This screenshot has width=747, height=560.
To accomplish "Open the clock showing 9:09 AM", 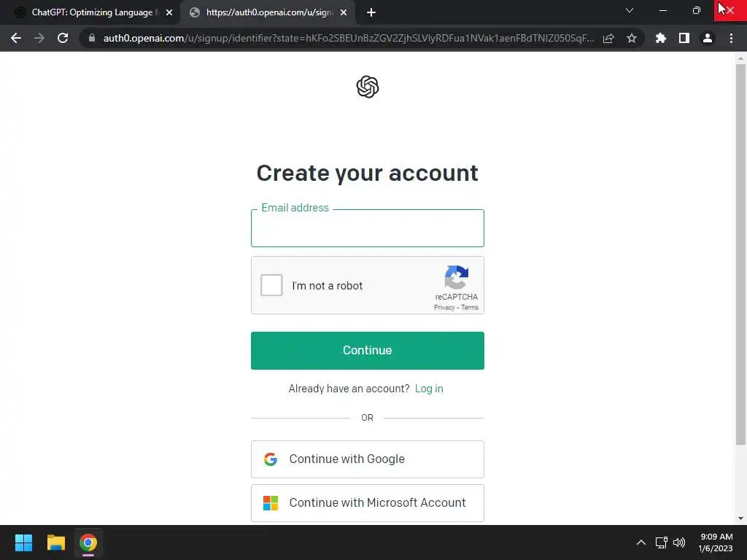I will click(x=716, y=542).
